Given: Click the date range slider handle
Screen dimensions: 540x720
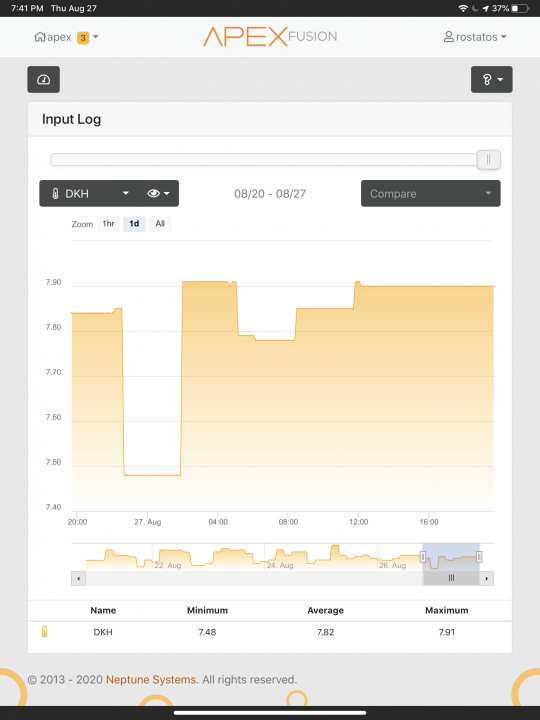Looking at the screenshot, I should coord(489,160).
